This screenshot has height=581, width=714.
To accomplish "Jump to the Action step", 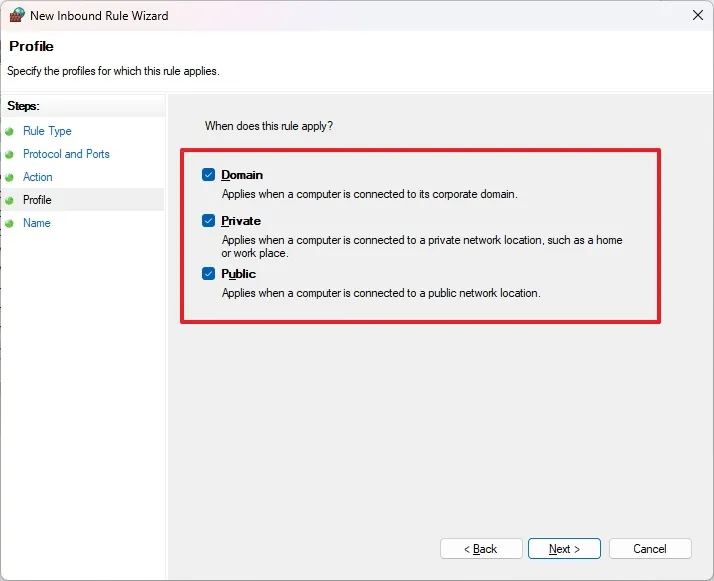I will click(38, 177).
